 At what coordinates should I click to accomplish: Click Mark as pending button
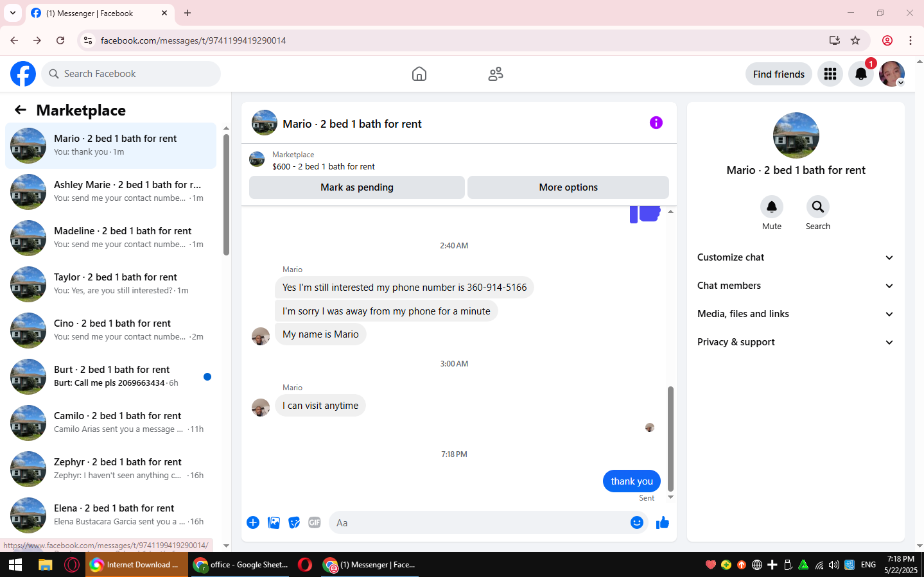coord(357,187)
